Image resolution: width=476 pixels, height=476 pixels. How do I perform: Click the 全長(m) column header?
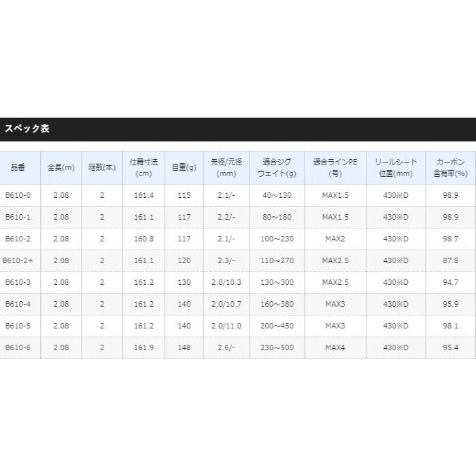(61, 168)
